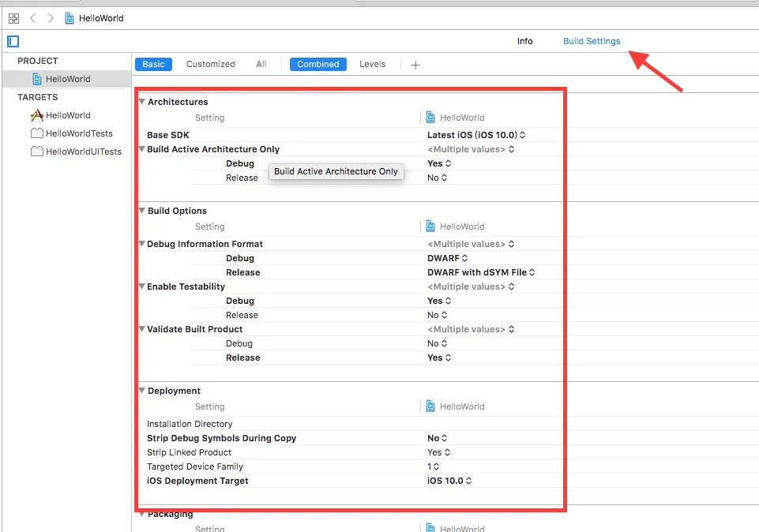The image size is (759, 532).
Task: Open Enable Testability Multiple values popup
Action: tap(471, 287)
